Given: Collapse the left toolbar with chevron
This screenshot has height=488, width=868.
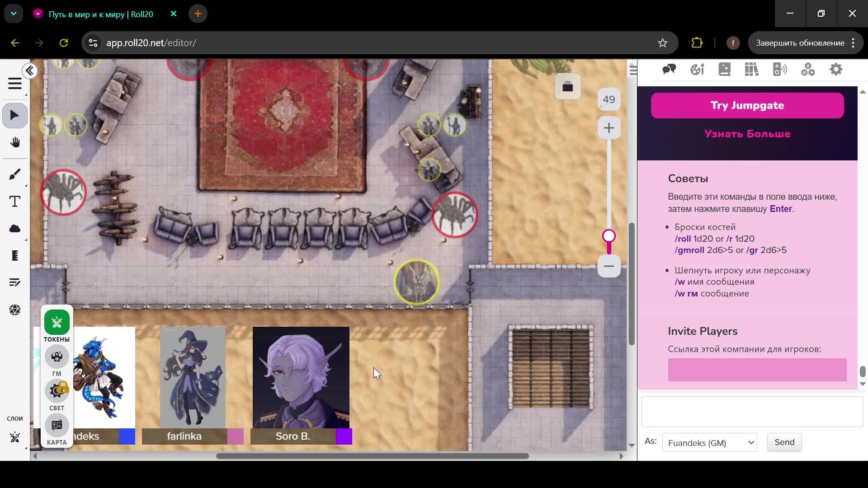Looking at the screenshot, I should click(30, 71).
